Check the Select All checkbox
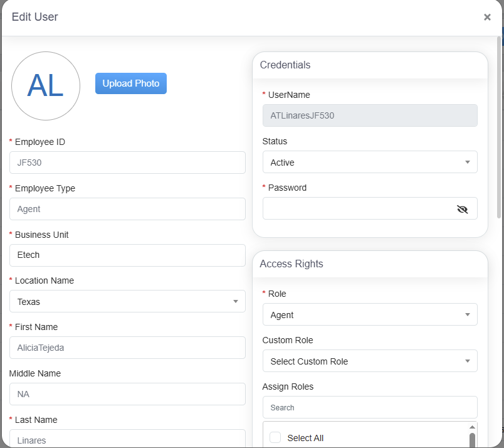The width and height of the screenshot is (504, 448). point(275,438)
